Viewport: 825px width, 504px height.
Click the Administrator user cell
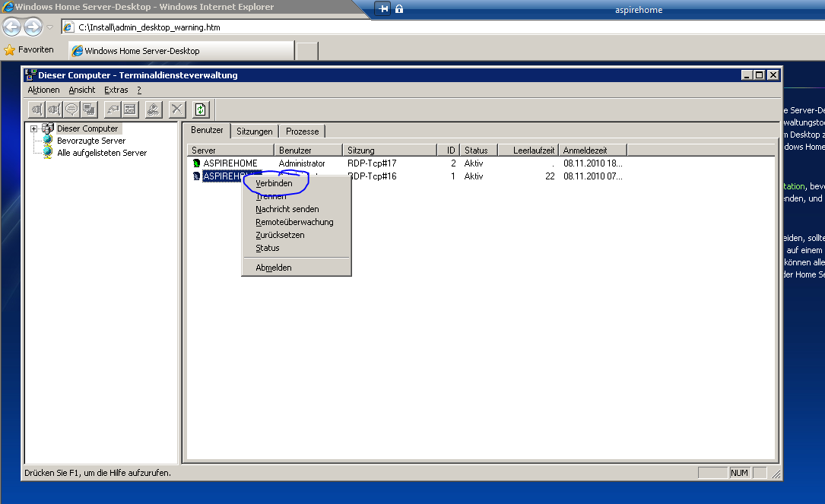tap(302, 163)
